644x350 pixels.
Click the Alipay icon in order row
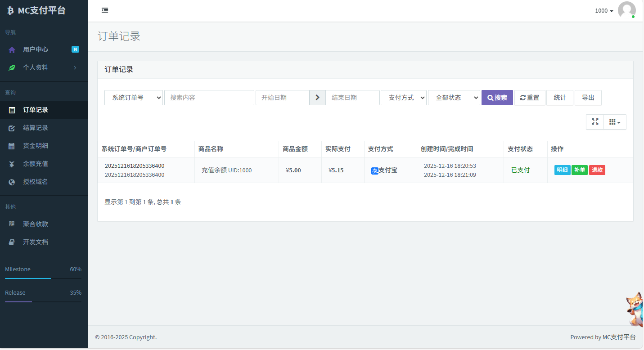click(374, 171)
